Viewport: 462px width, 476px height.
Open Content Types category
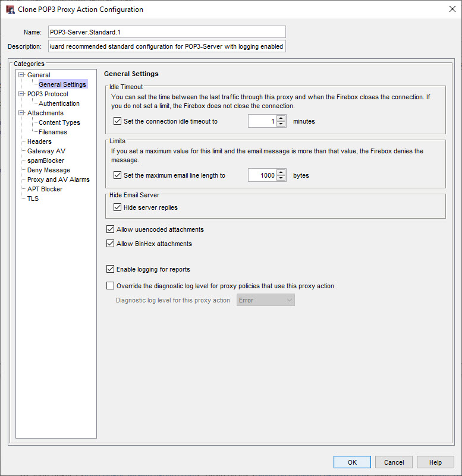point(59,122)
